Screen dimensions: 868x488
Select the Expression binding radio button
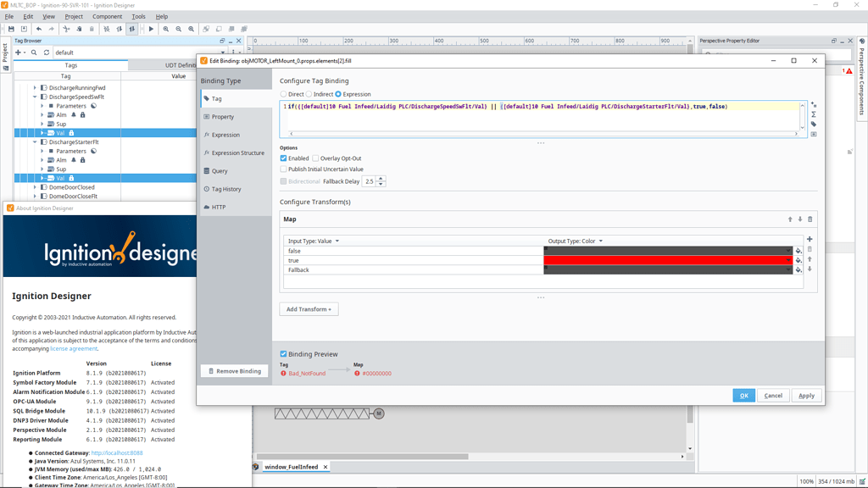[x=338, y=93]
